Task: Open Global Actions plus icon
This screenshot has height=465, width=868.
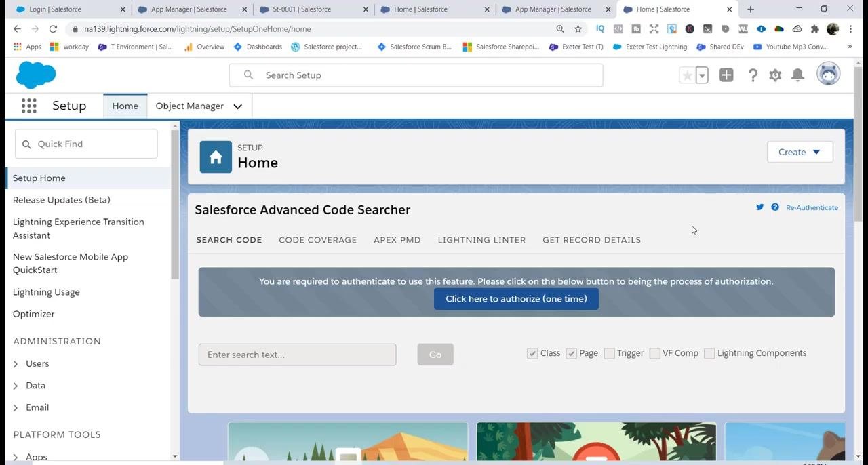Action: tap(726, 75)
